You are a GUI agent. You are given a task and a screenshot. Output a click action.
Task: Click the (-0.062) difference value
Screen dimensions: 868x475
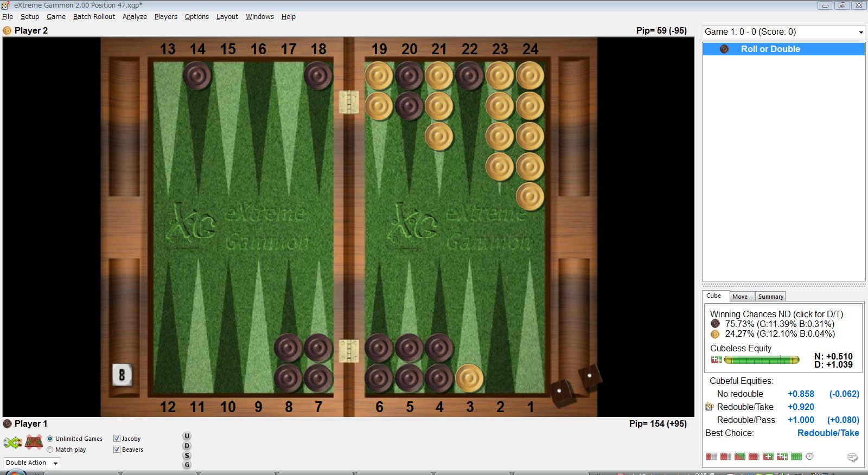[x=844, y=394]
